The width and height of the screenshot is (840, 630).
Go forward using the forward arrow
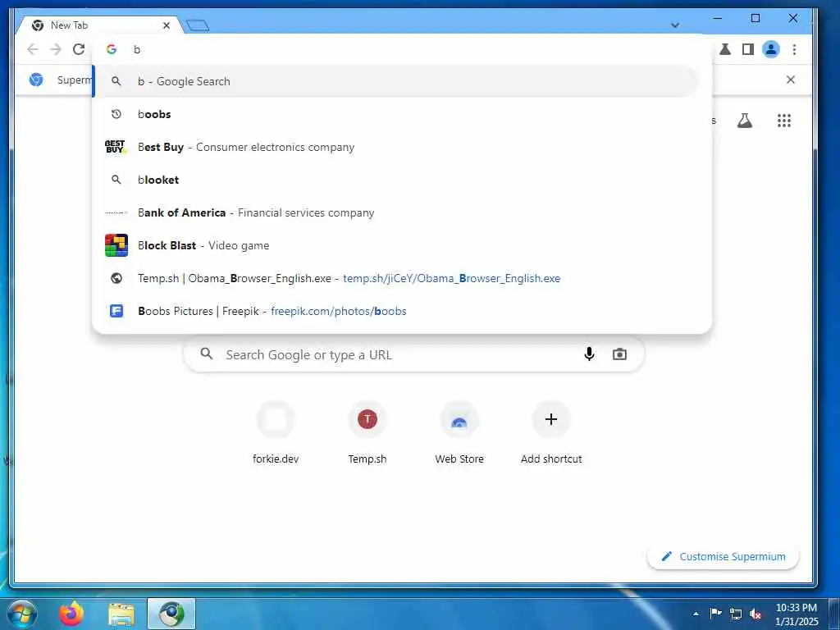coord(56,49)
